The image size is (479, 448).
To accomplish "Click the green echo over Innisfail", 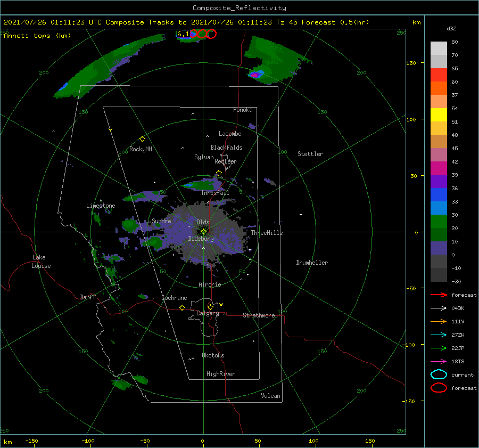I will (203, 185).
